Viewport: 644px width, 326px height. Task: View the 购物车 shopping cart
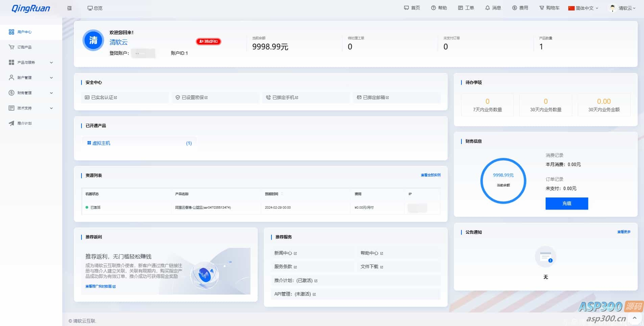click(549, 8)
